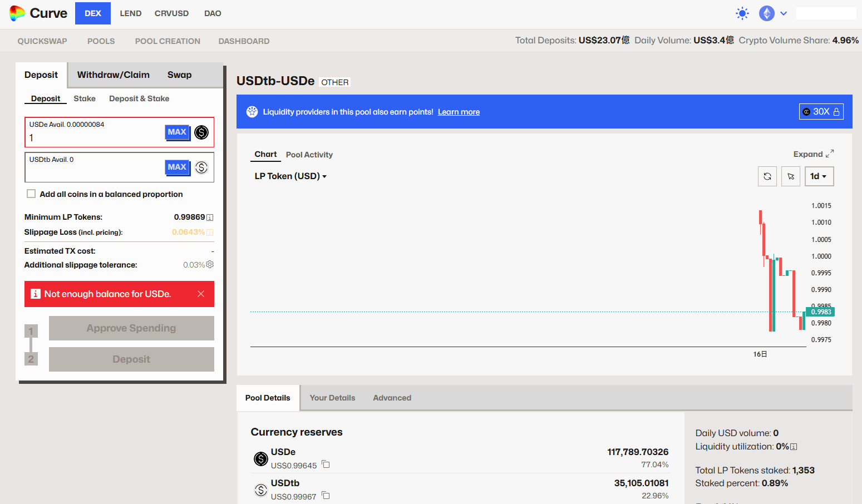
Task: Click the USDtb-USDe pool title
Action: pos(275,81)
